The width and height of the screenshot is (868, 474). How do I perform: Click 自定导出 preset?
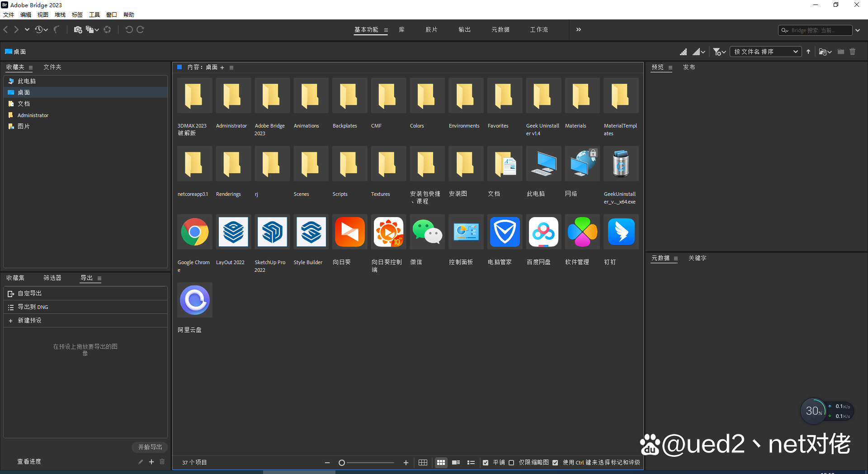(85, 293)
